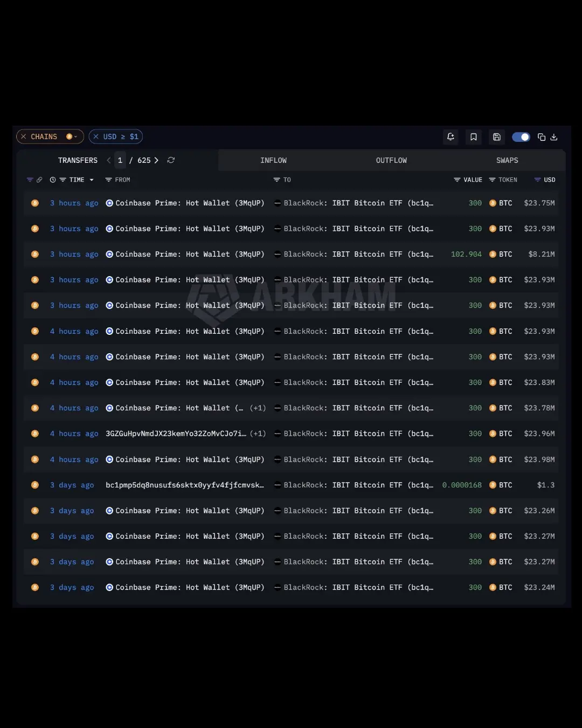Click Coinbase logo in the $23.98M row

(x=109, y=459)
